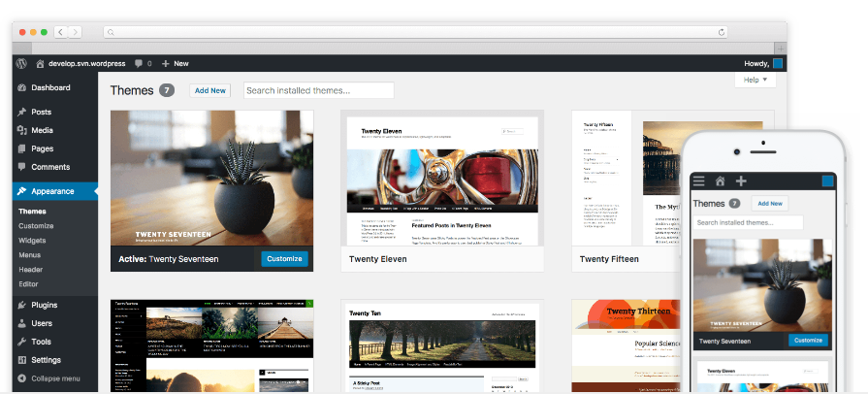Select the Twenty Thirteen theme thumbnail

pyautogui.click(x=626, y=346)
